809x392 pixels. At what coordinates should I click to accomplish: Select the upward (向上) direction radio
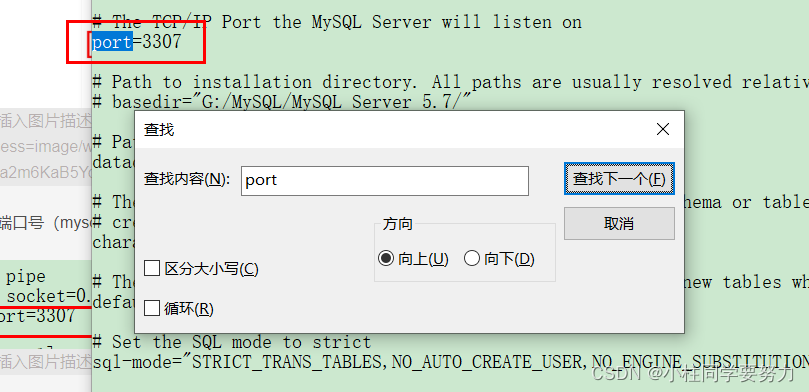pyautogui.click(x=385, y=258)
